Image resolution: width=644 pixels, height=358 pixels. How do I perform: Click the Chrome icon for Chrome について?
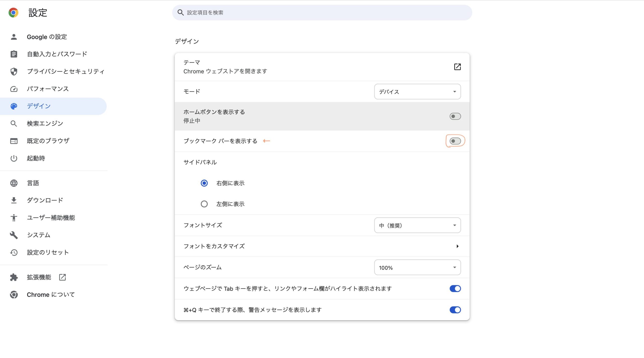pos(14,295)
